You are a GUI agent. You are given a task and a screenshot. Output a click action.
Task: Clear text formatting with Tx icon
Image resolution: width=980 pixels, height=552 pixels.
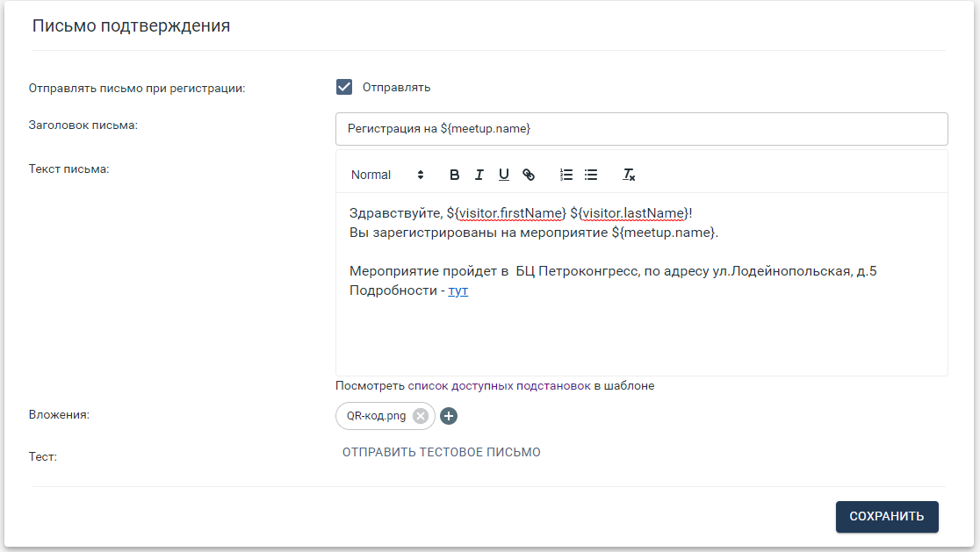[x=629, y=175]
